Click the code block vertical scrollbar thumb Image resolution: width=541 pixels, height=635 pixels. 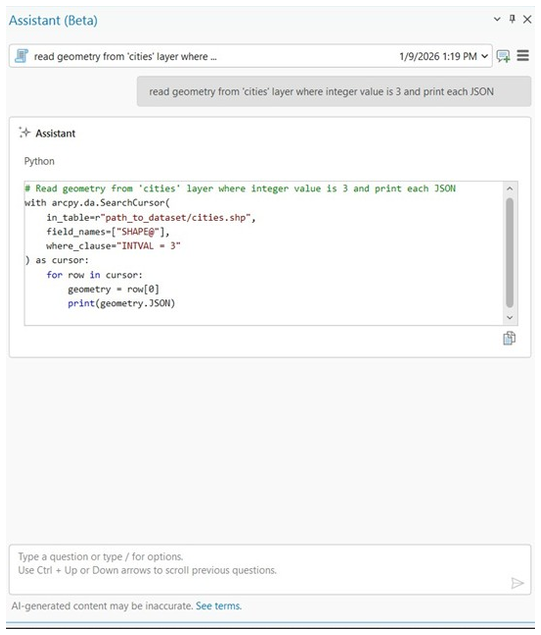(x=510, y=253)
